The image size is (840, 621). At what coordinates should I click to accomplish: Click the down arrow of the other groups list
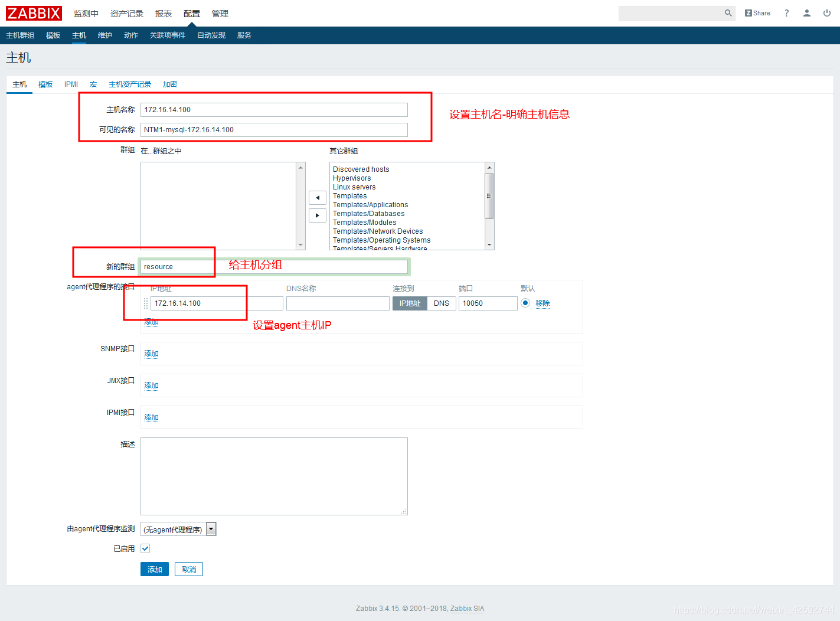click(x=489, y=245)
